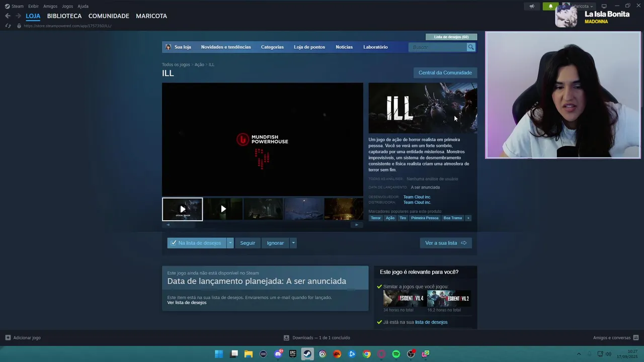Open OBS Studio on the taskbar

coord(411,354)
